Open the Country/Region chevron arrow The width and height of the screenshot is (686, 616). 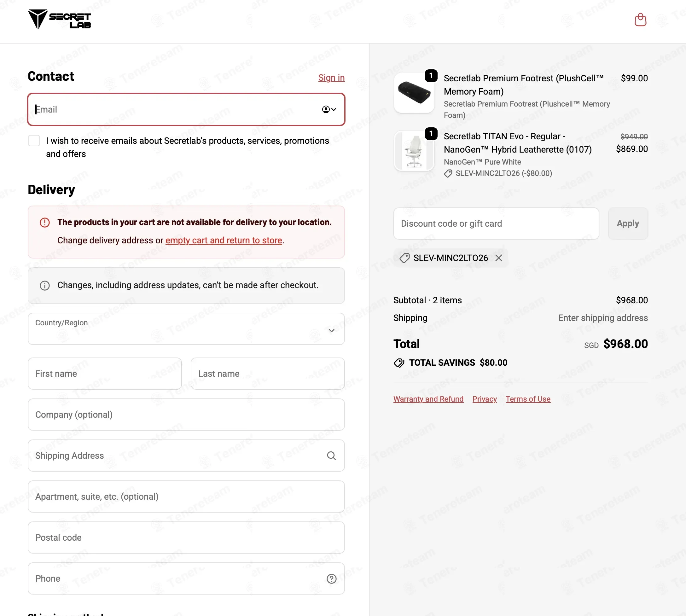[331, 330]
